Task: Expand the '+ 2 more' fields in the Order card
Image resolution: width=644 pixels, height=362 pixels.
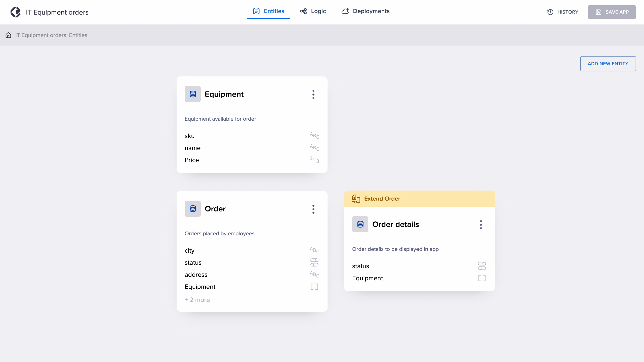Action: [x=197, y=300]
